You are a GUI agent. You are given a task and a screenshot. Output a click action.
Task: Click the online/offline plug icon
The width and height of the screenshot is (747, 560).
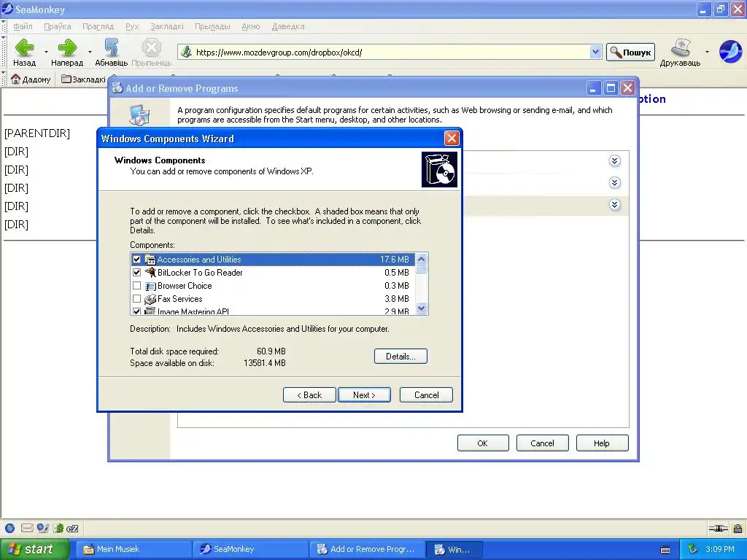[x=718, y=528]
